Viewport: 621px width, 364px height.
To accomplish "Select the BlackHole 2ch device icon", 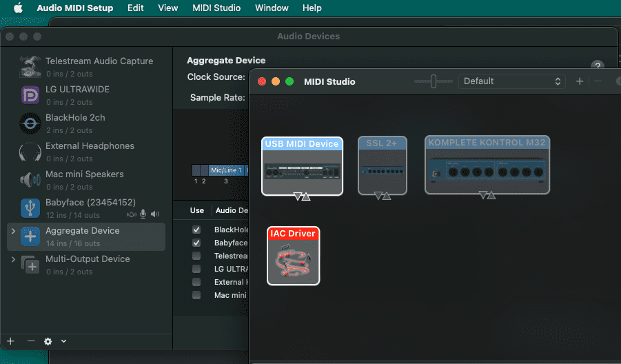I will (30, 123).
